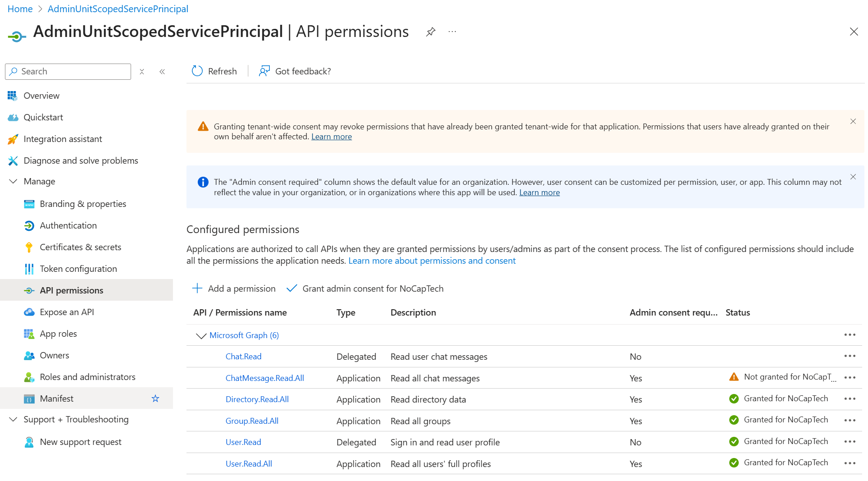Open more options for Directory.Read.All row
868x481 pixels.
click(850, 399)
